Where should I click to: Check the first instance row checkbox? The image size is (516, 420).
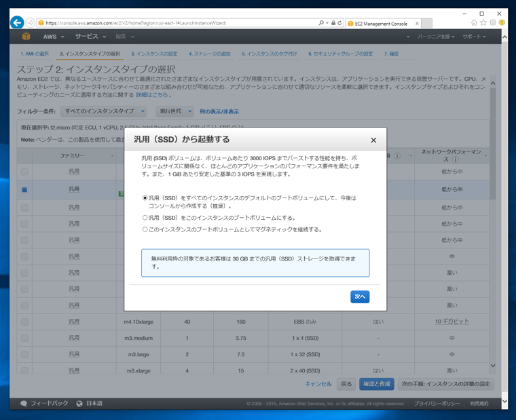tap(24, 172)
